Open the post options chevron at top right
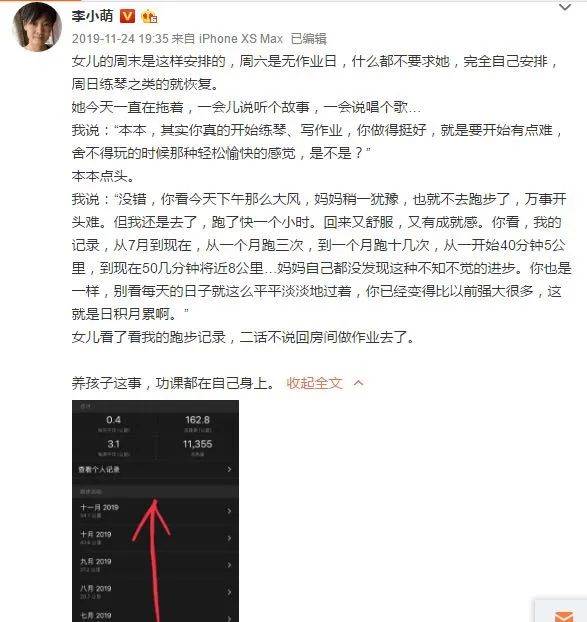The image size is (587, 622). (x=565, y=7)
